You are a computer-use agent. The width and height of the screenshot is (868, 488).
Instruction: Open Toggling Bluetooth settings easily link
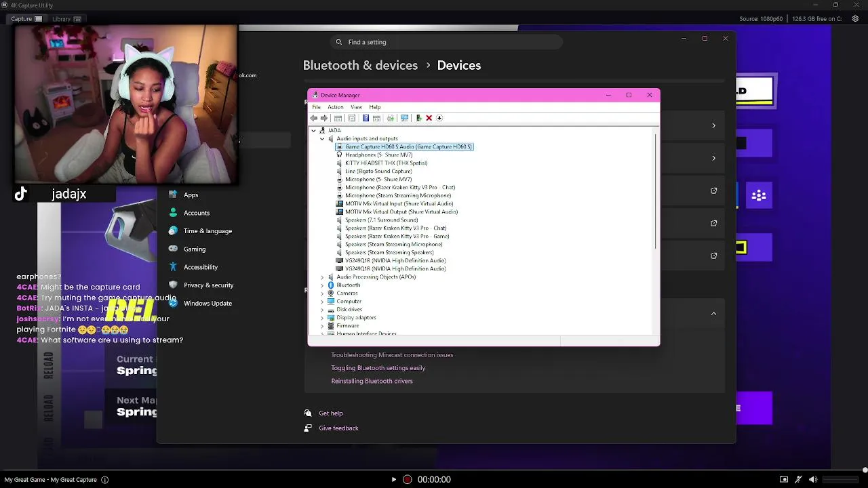pos(378,368)
